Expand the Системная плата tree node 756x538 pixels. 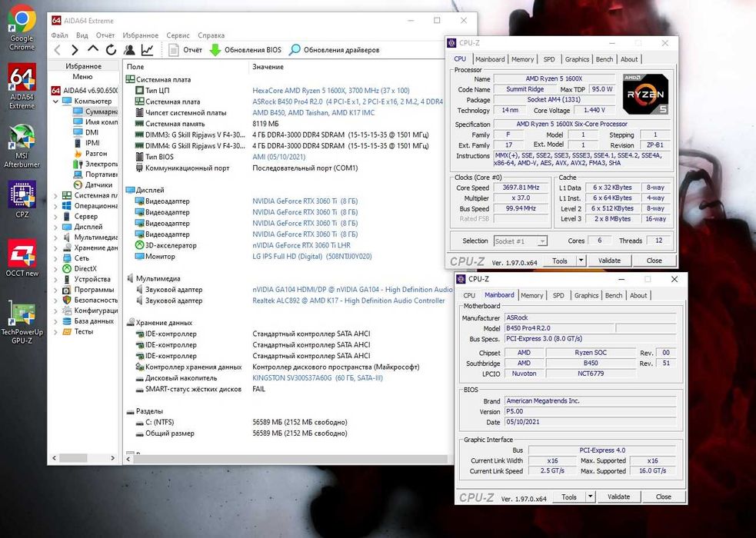(x=55, y=195)
